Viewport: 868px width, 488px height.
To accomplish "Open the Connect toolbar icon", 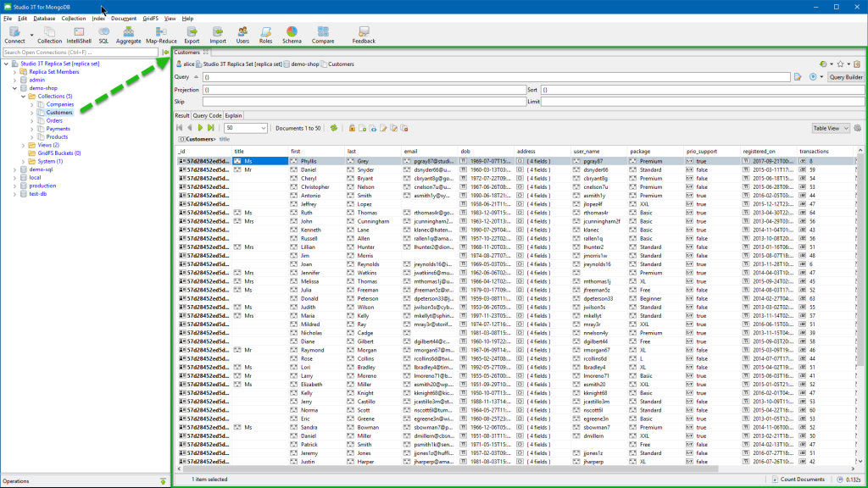I will 14,35.
